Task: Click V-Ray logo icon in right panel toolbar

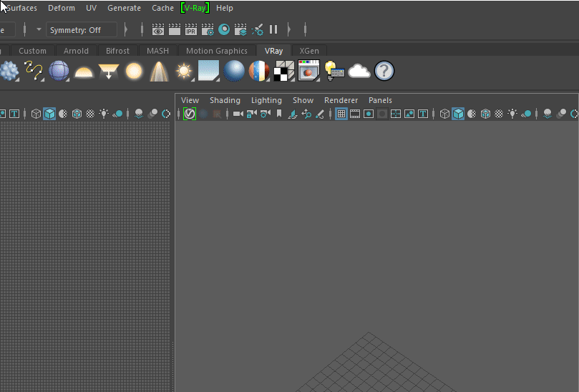Action: coord(190,114)
